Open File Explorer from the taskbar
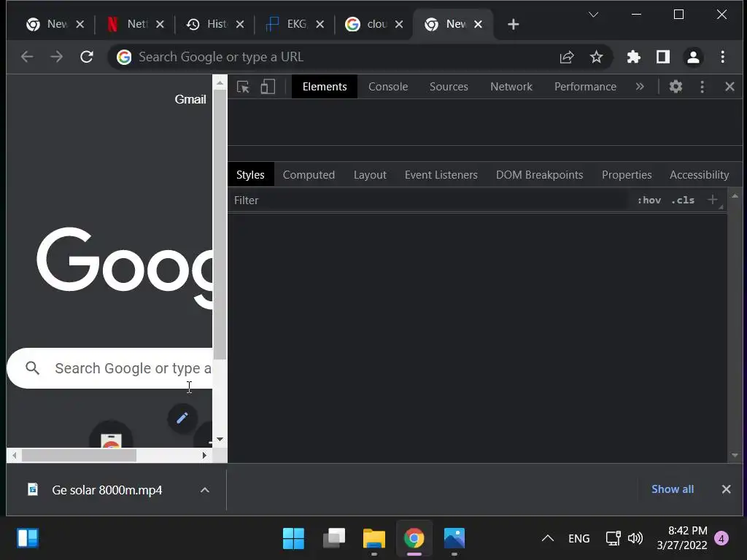This screenshot has width=747, height=560. (374, 539)
